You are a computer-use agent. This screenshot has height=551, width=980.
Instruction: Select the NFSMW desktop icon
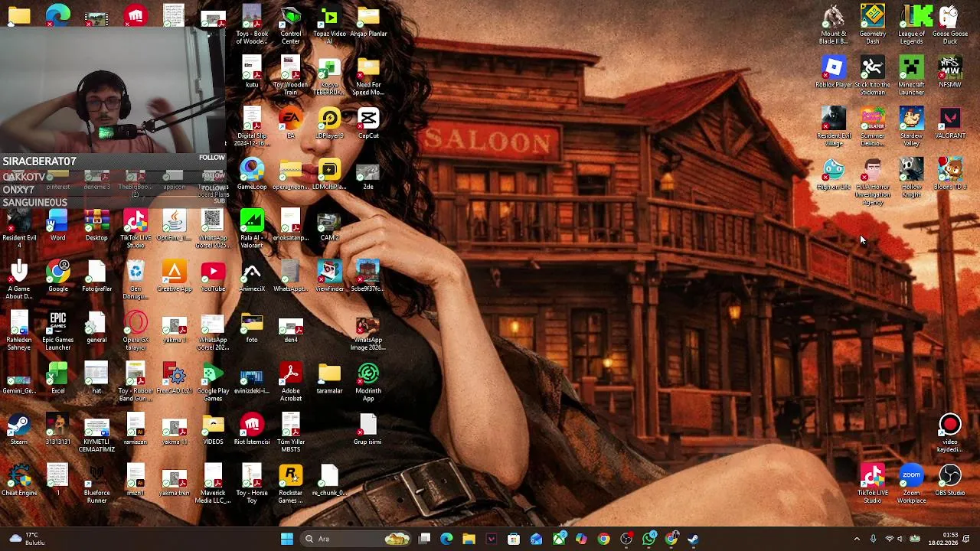point(950,72)
